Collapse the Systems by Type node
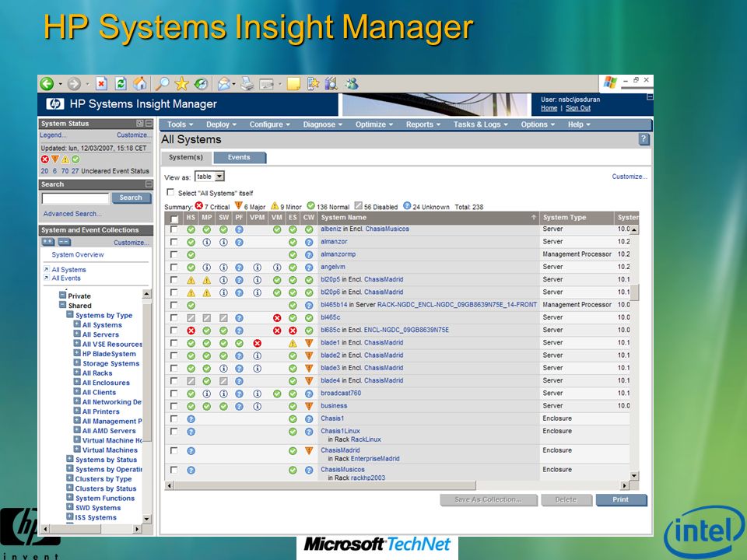This screenshot has height=560, width=747. click(69, 314)
